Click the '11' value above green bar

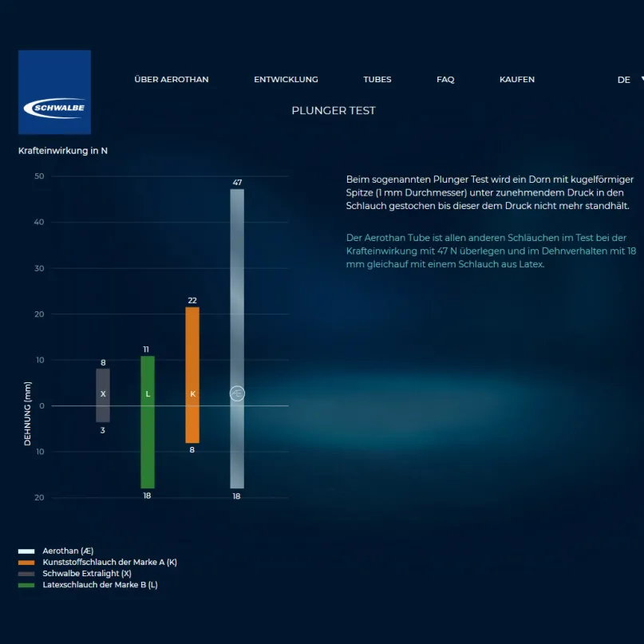[146, 349]
